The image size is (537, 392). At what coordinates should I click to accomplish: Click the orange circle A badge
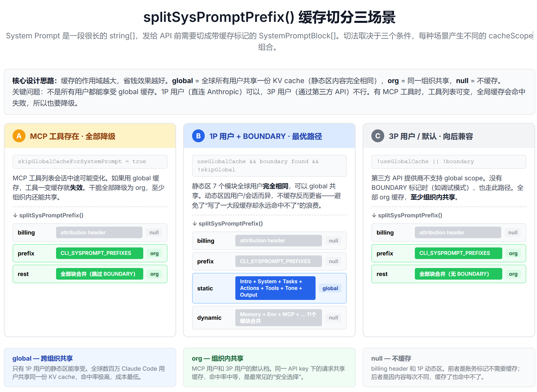pos(19,136)
